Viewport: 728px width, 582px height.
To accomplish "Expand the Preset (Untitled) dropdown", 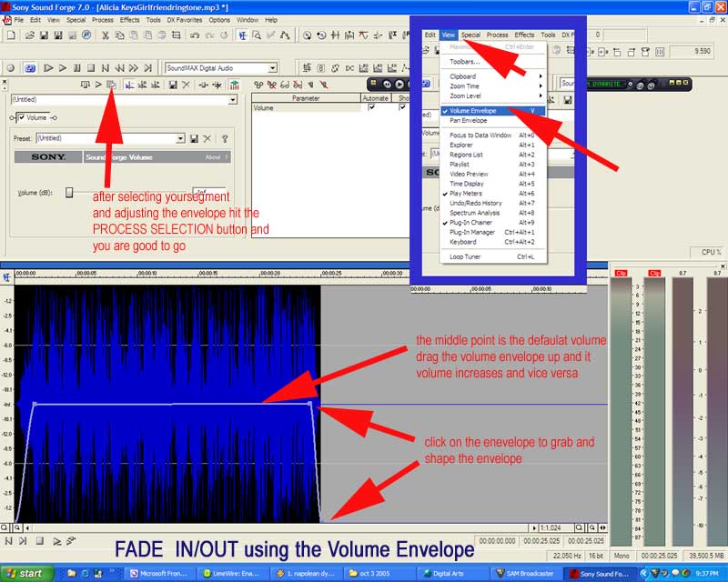I will point(180,138).
